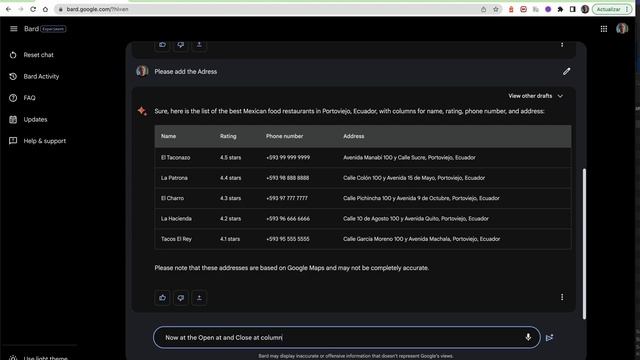Open the Google account avatar menu
Image resolution: width=640 pixels, height=360 pixels.
622,29
